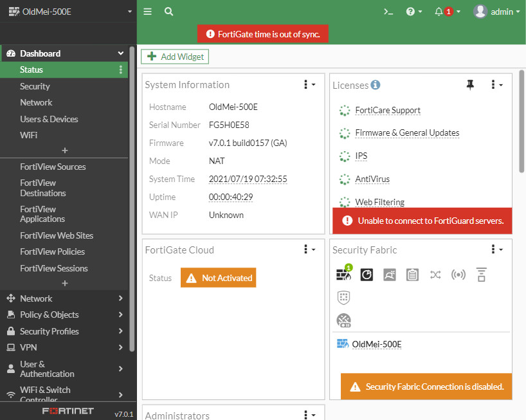
Task: Click the blue firewall icon beside OldMei-500E
Action: pyautogui.click(x=343, y=344)
